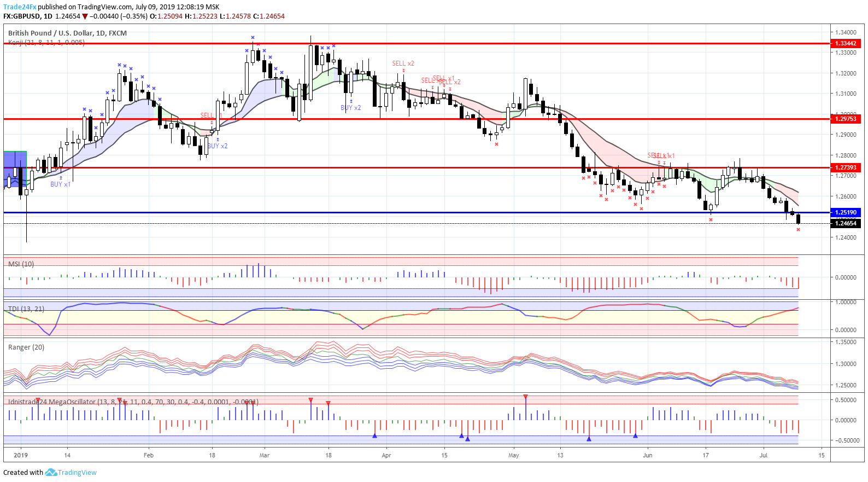
Task: Click the 2019 date axis label
Action: coord(21,455)
